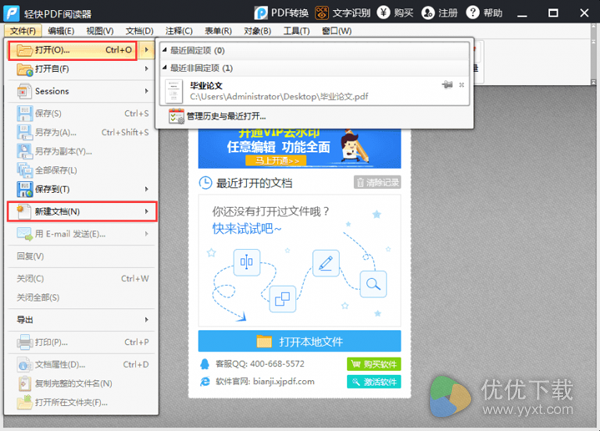Viewport: 600px width, 431px height.
Task: Open the 编辑(E) menu
Action: coord(61,31)
